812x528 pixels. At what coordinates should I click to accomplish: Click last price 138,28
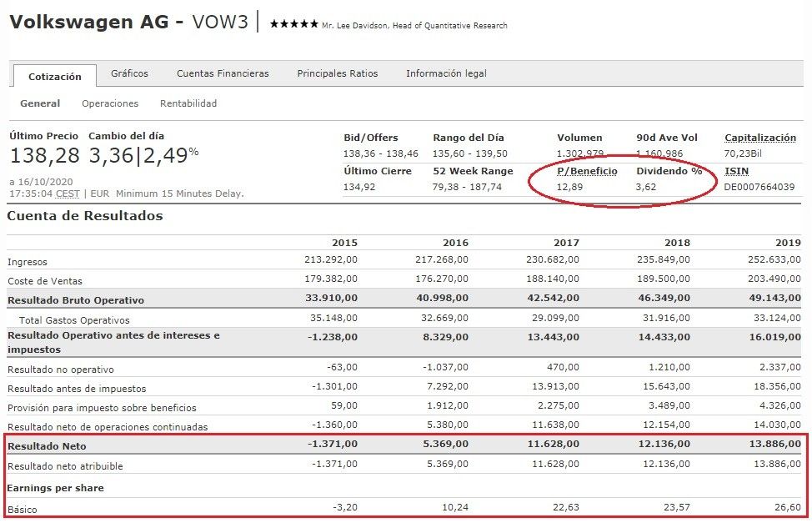coord(44,155)
